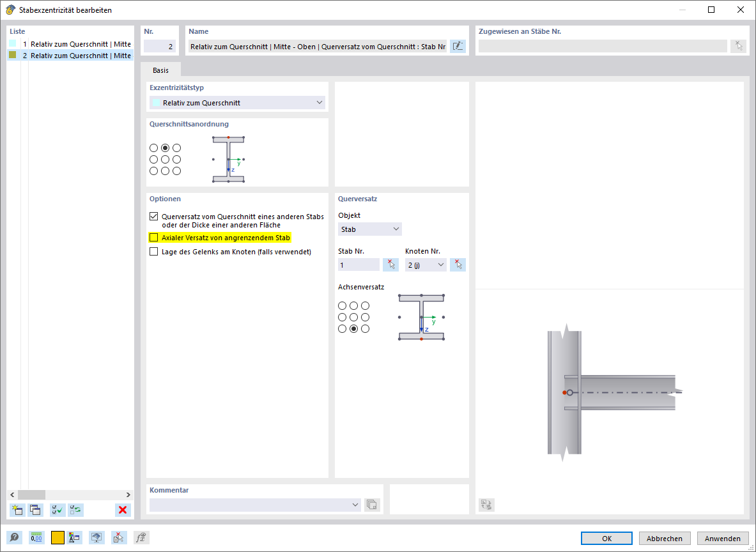756x552 pixels.
Task: Click the list scrollbar left arrow
Action: click(x=13, y=494)
